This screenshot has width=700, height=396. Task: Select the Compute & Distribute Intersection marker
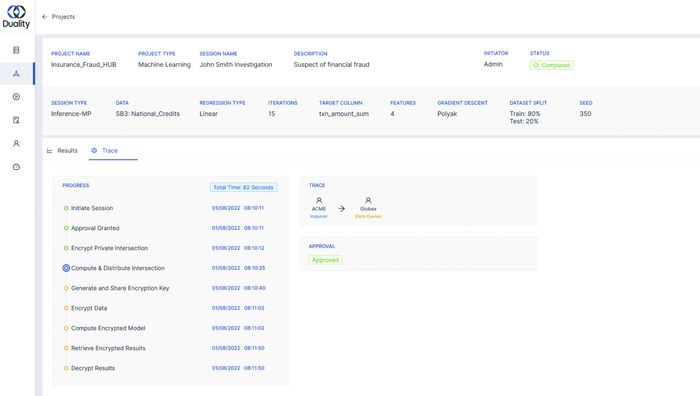pos(66,268)
